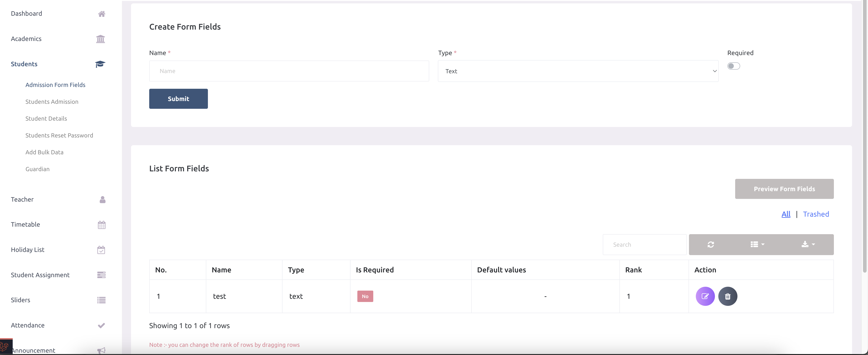Image resolution: width=868 pixels, height=355 pixels.
Task: Click the Students graduation cap icon
Action: (x=100, y=64)
